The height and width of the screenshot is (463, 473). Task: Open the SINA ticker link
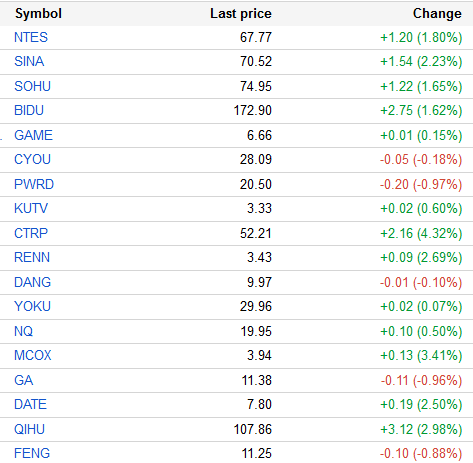click(29, 61)
